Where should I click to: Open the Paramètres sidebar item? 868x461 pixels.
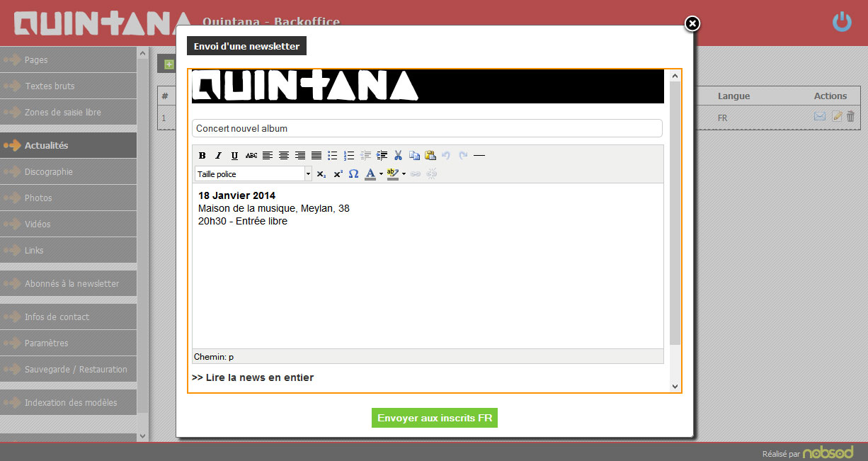tap(68, 343)
